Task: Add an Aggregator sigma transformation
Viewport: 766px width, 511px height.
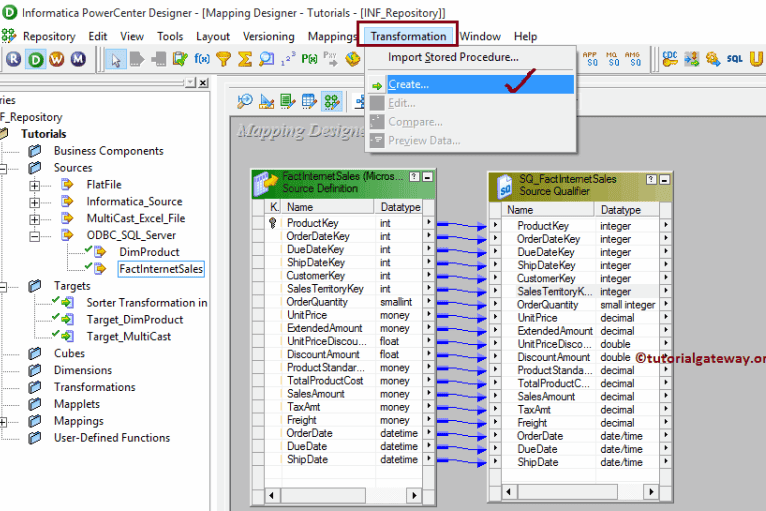Action: (x=245, y=59)
